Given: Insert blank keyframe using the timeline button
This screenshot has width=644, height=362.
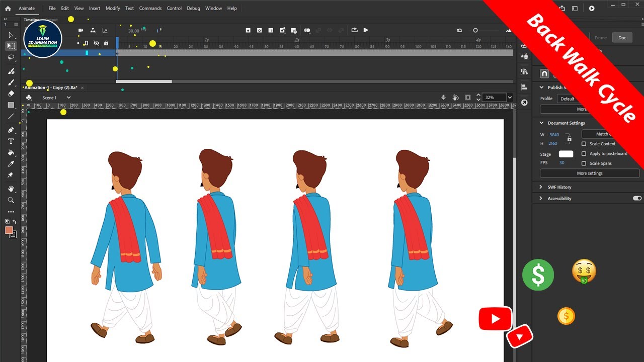Looking at the screenshot, I should pos(260,30).
